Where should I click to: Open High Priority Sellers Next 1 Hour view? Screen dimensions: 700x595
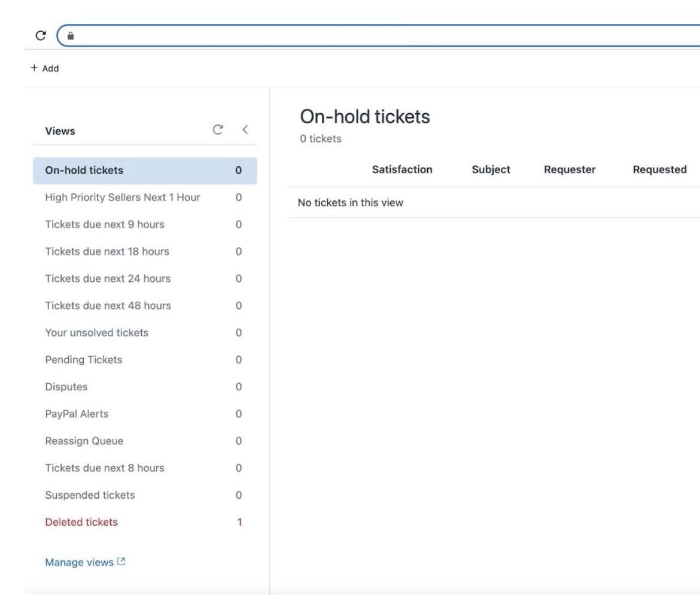[145, 198]
